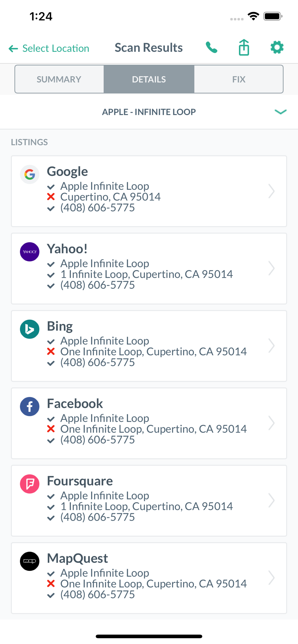Go back to Select Location
Image resolution: width=298 pixels, height=644 pixels.
point(49,48)
